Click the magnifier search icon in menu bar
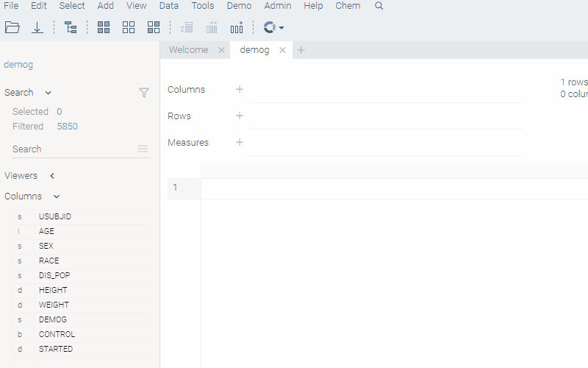 click(x=379, y=6)
